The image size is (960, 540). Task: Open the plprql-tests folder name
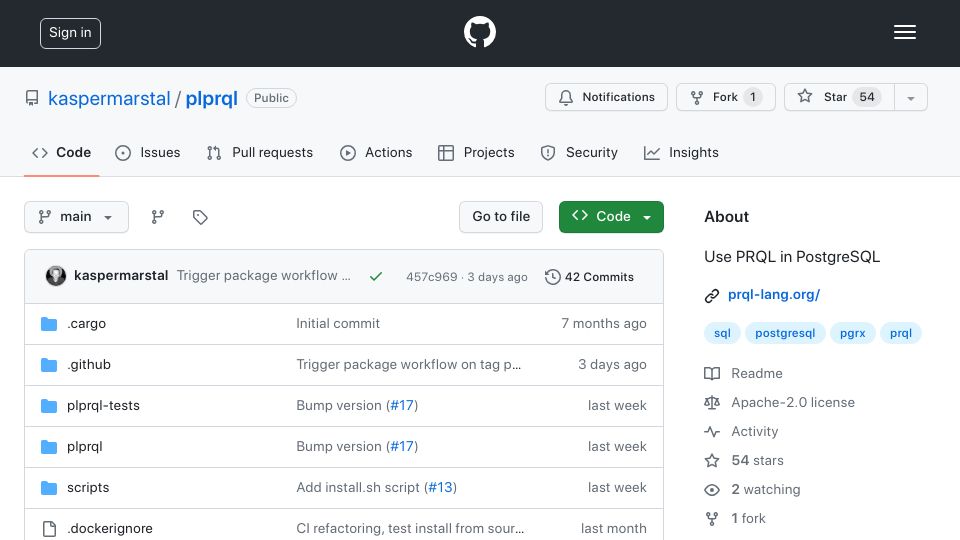[x=103, y=405]
